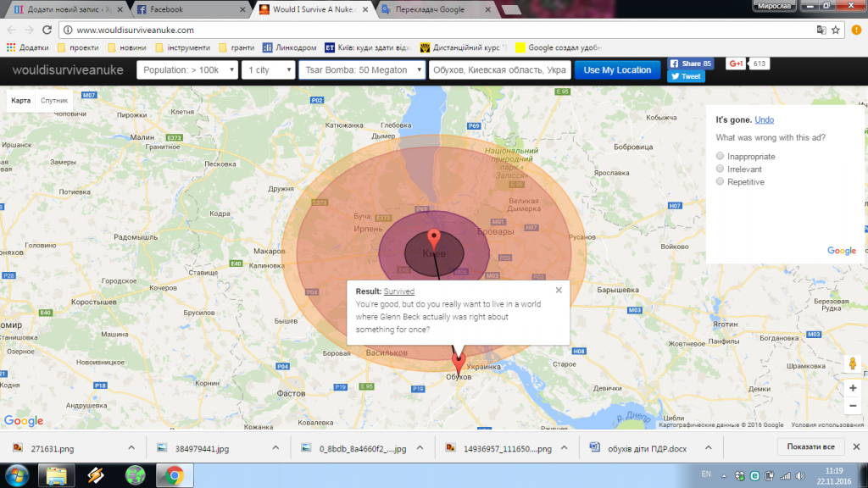Screen dimensions: 868x488
Task: Open the новини bookmarks folder
Action: coord(127,47)
